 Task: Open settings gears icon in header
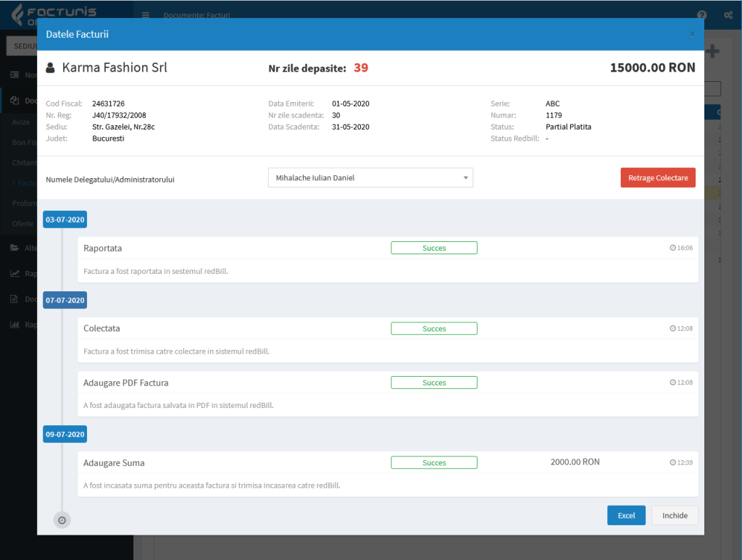[728, 15]
